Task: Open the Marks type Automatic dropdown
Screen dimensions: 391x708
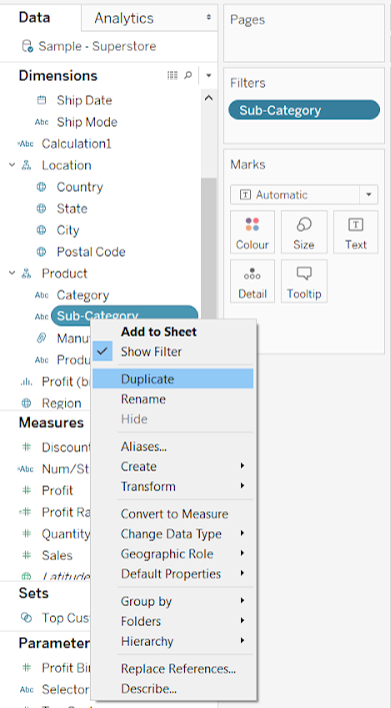Action: 304,195
